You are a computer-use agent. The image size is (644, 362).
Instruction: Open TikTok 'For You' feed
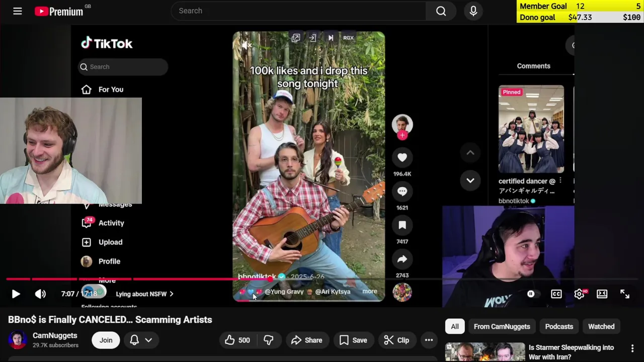103,89
